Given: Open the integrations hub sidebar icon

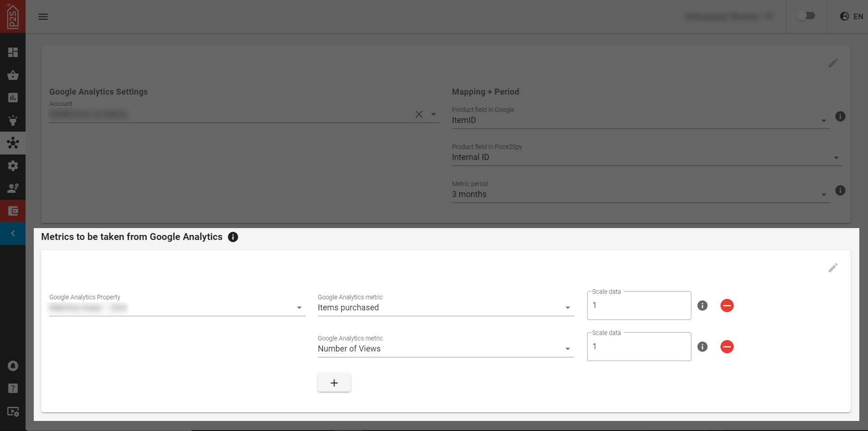Looking at the screenshot, I should coord(13,143).
